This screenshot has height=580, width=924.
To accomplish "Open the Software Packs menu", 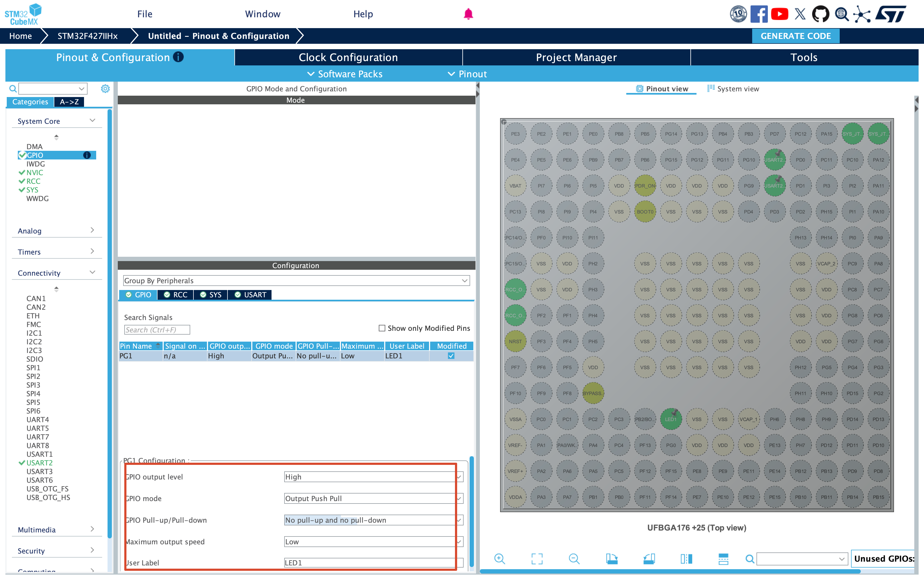I will coord(345,74).
